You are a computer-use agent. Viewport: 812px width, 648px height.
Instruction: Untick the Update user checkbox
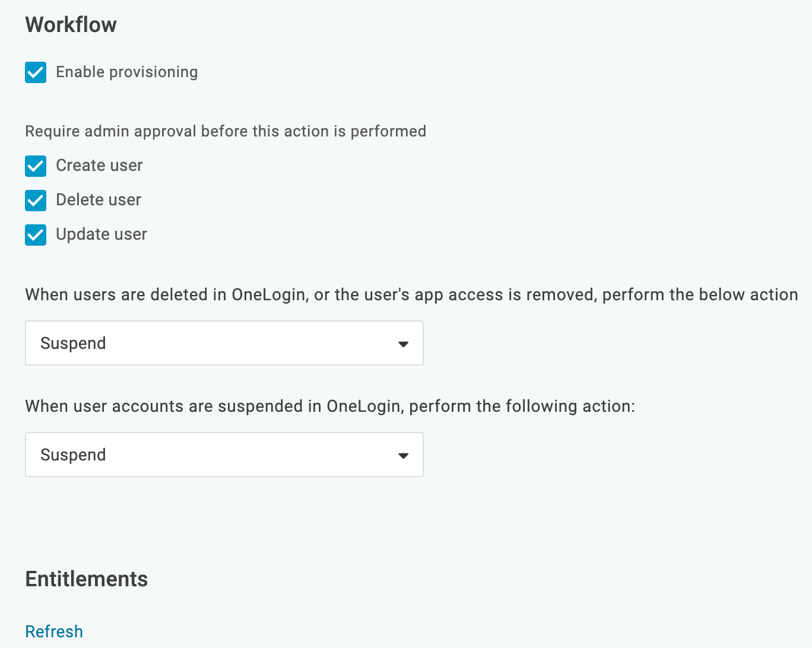coord(36,235)
